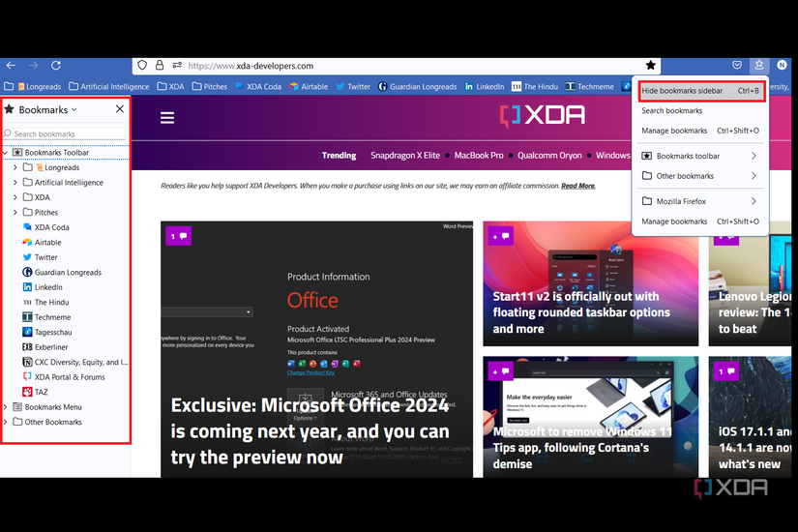Click the Read More affiliate link
Screen dimensions: 798x532
[x=578, y=186]
